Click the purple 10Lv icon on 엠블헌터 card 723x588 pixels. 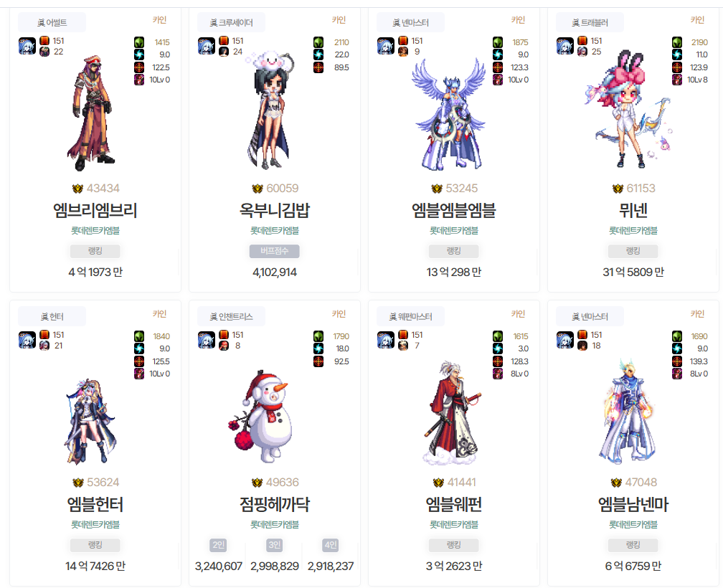(x=139, y=374)
